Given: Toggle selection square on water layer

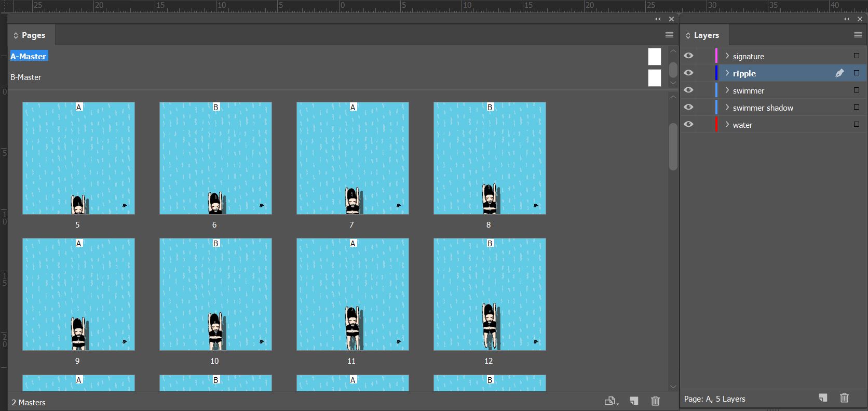Looking at the screenshot, I should (x=857, y=124).
